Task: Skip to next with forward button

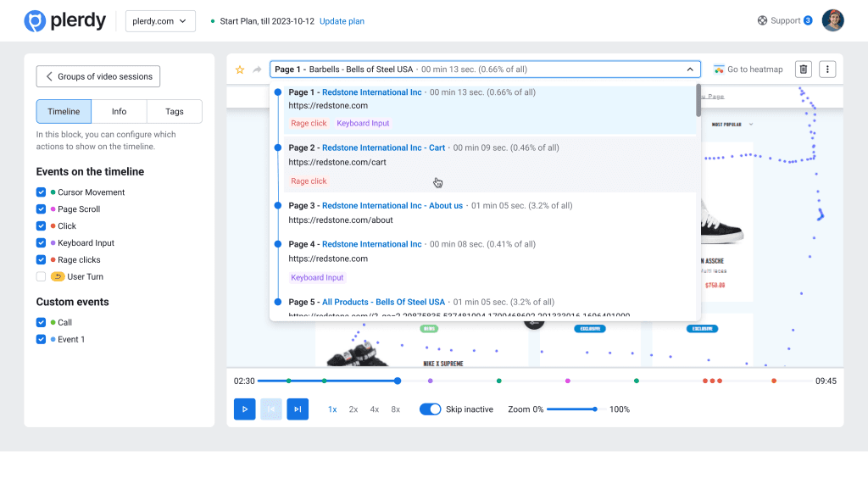Action: coord(298,409)
